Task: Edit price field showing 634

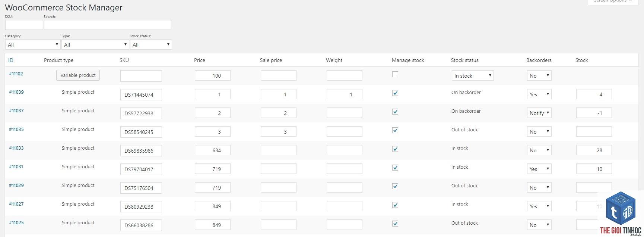Action: pos(213,150)
